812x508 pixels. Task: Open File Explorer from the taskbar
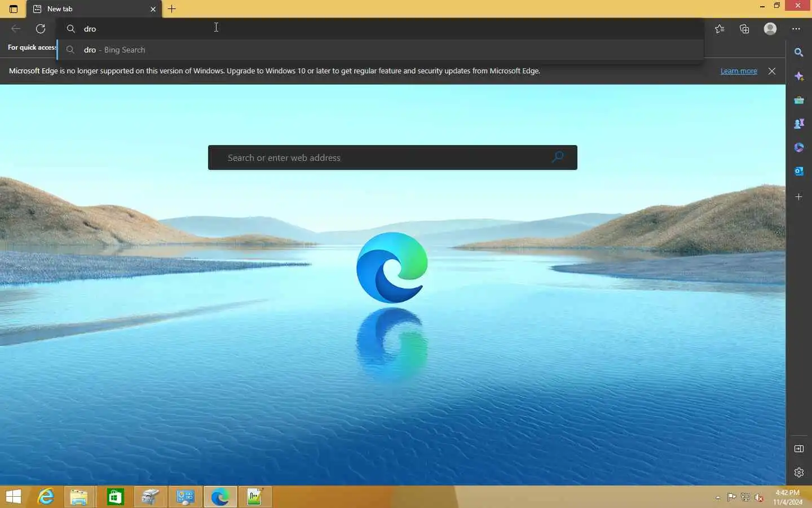point(79,497)
